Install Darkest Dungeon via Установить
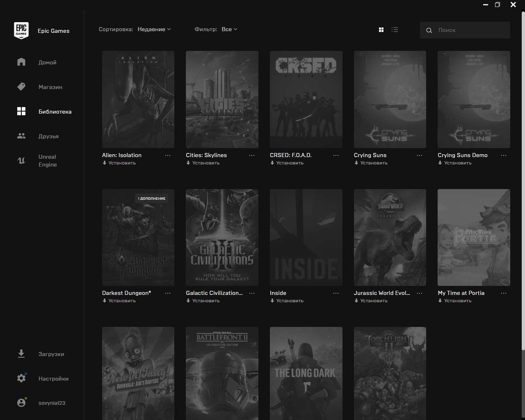This screenshot has width=525, height=420. coord(119,301)
